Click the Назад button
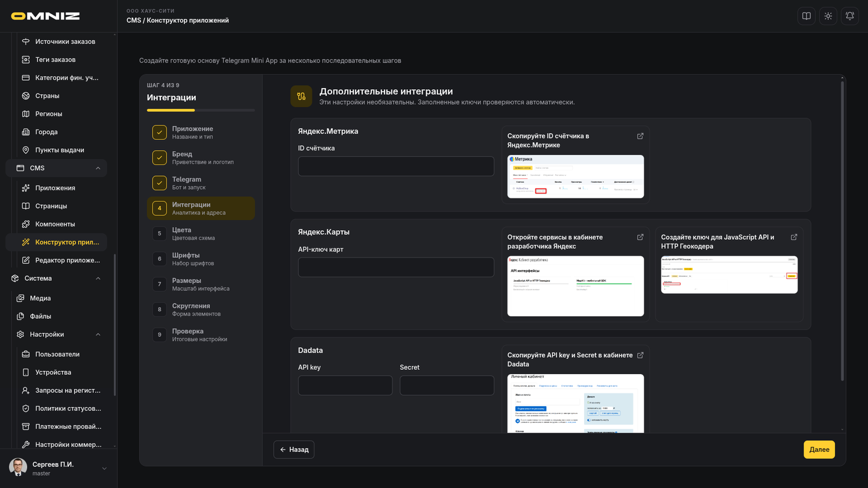This screenshot has height=488, width=868. pyautogui.click(x=294, y=449)
